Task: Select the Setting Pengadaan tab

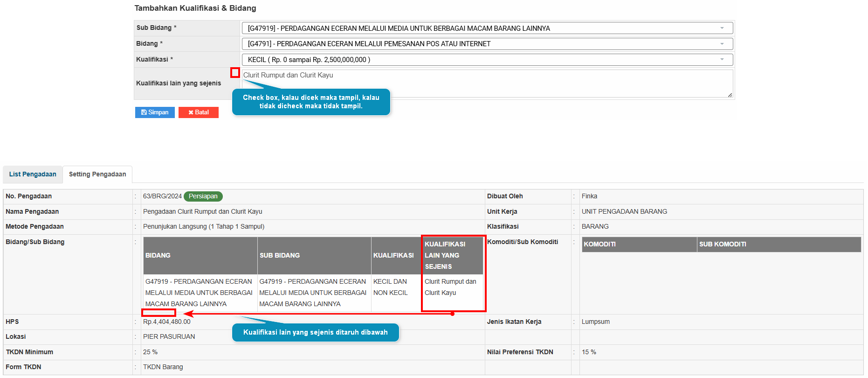Action: tap(97, 175)
